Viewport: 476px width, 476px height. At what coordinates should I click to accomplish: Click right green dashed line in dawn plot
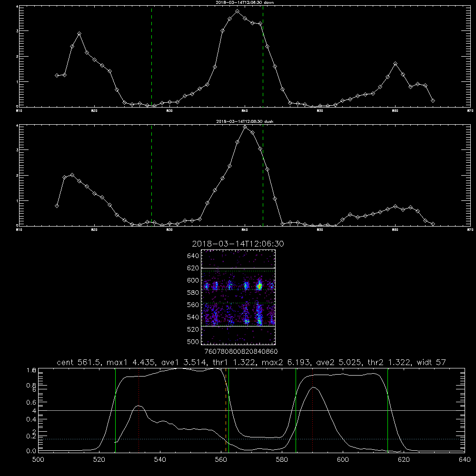[x=263, y=57]
